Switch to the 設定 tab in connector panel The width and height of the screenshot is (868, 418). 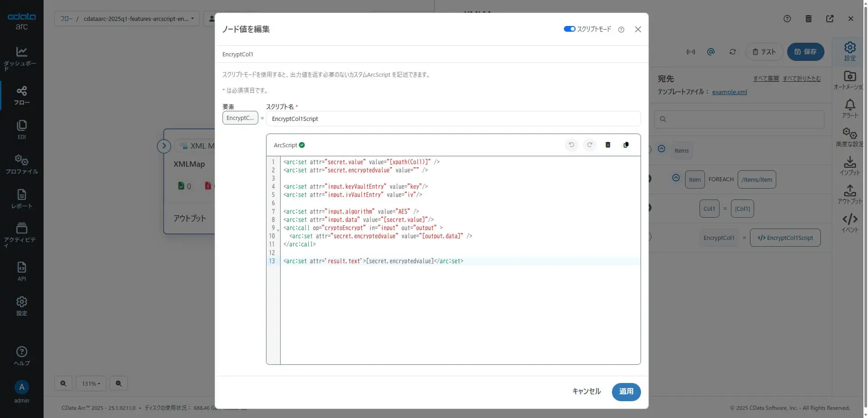click(850, 51)
